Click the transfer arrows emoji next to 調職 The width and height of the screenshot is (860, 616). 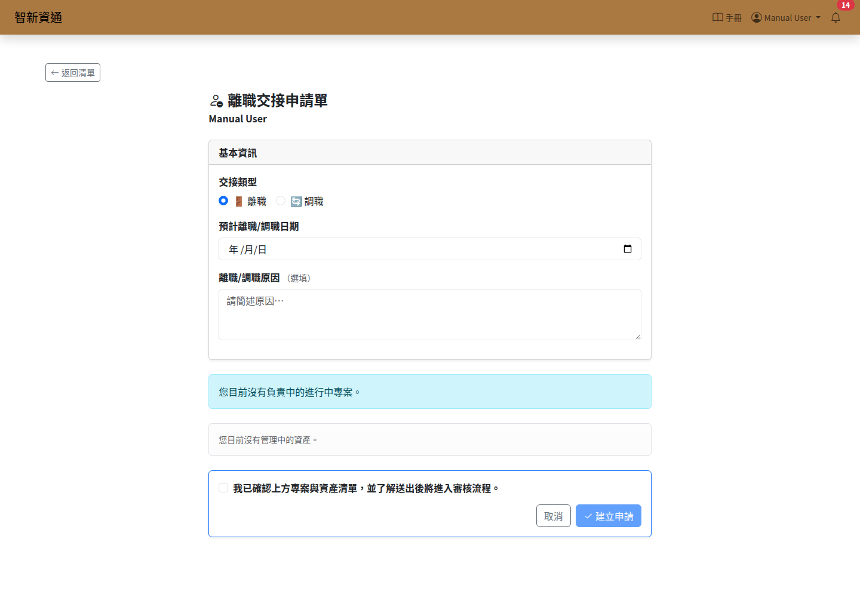point(296,201)
